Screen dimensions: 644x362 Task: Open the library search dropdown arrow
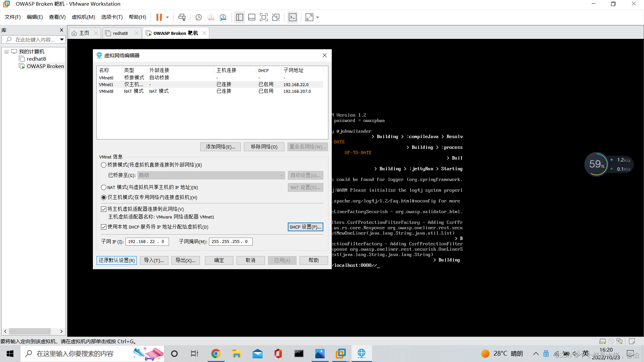pyautogui.click(x=62, y=40)
